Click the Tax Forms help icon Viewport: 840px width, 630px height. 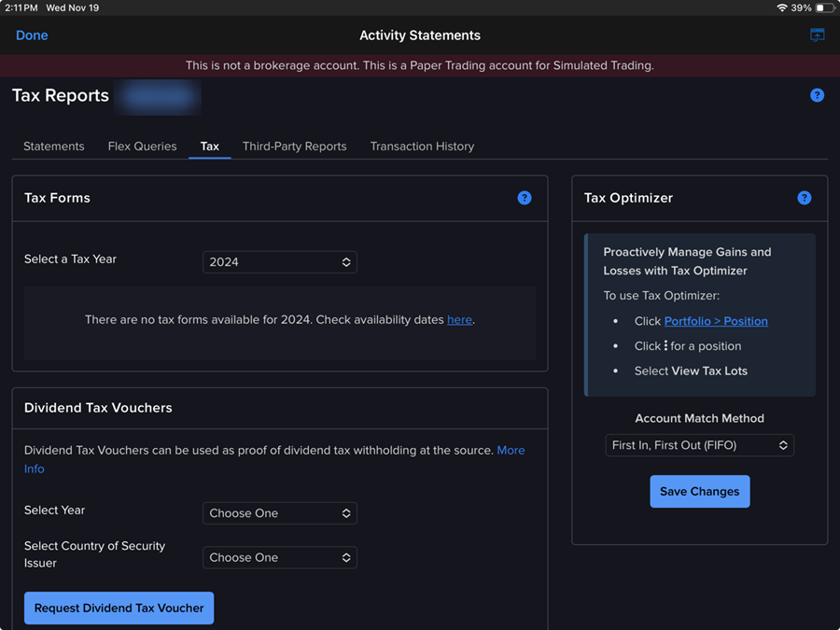pos(525,198)
